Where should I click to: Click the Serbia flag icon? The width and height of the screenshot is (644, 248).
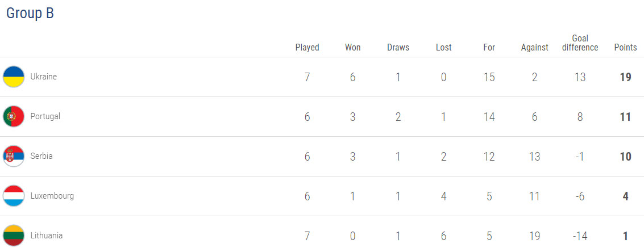(x=13, y=156)
